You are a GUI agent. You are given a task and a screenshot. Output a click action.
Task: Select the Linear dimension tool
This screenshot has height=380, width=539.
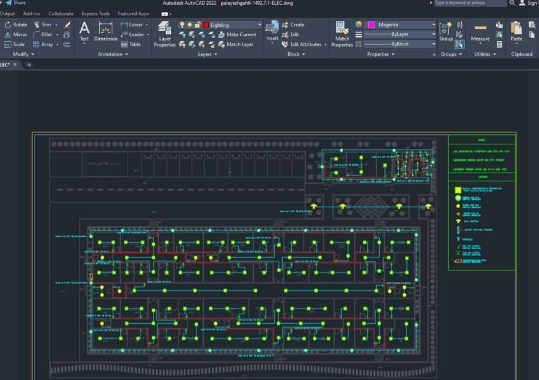(x=132, y=25)
